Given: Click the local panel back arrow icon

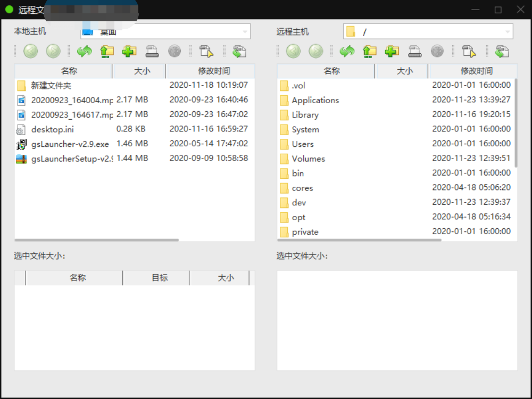Looking at the screenshot, I should pyautogui.click(x=30, y=51).
